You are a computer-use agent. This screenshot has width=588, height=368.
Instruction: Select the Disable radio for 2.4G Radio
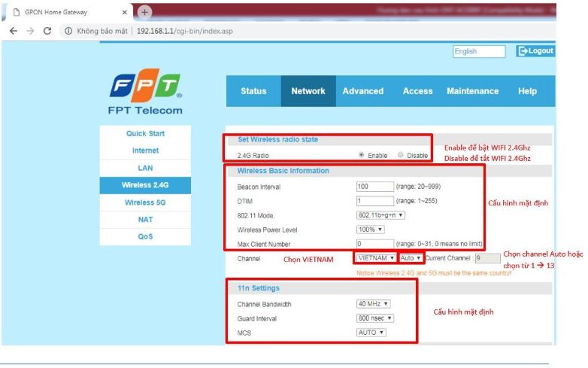tap(401, 155)
